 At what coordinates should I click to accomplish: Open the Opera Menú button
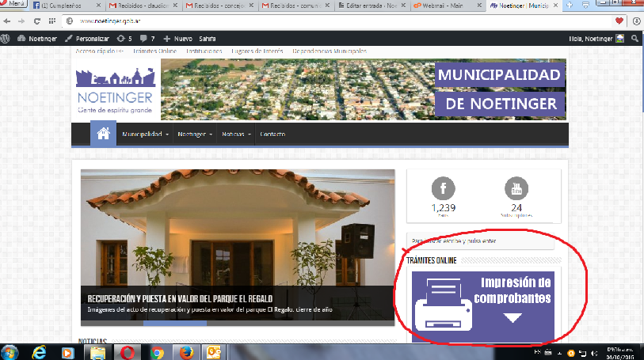pos(13,4)
